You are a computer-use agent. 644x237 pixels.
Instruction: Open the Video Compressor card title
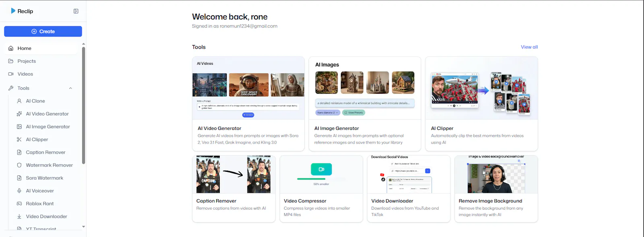(305, 201)
